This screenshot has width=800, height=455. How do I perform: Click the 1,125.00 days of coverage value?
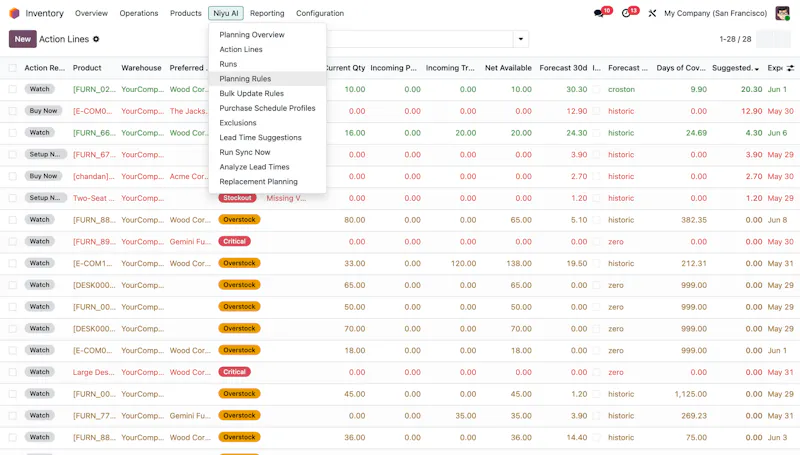691,394
